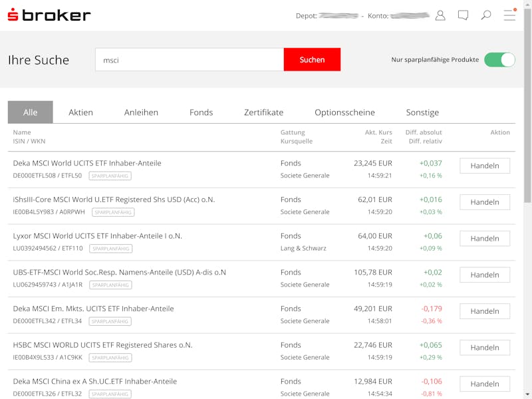
Task: Click Handeln for Deka MSCI World ETF
Action: pyautogui.click(x=485, y=166)
